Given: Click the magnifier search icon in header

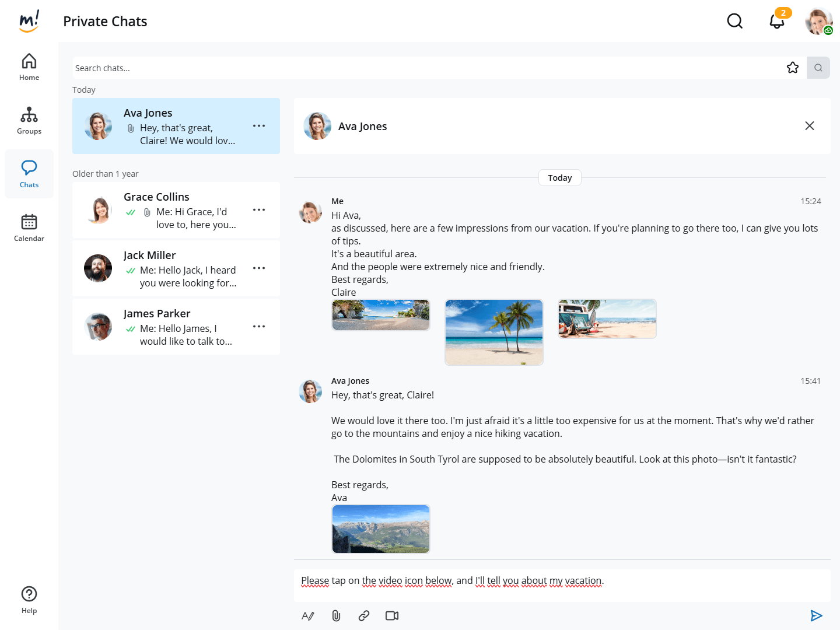Looking at the screenshot, I should pos(734,21).
